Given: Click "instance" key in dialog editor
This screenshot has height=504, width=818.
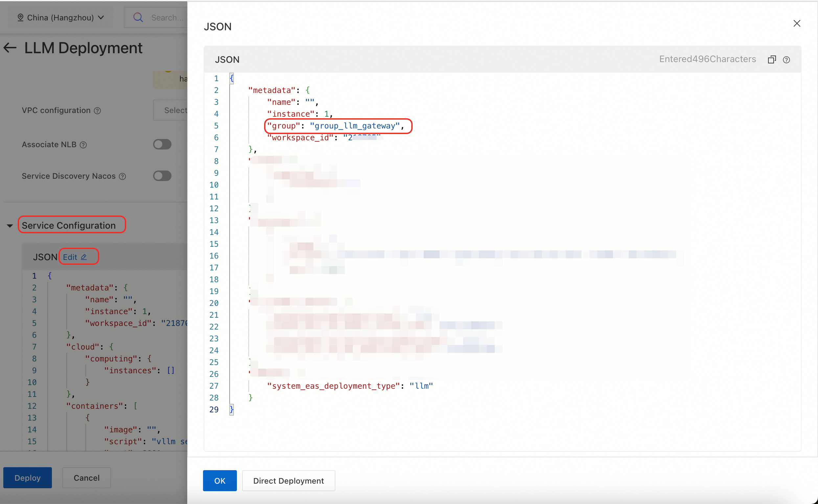Looking at the screenshot, I should [x=291, y=114].
